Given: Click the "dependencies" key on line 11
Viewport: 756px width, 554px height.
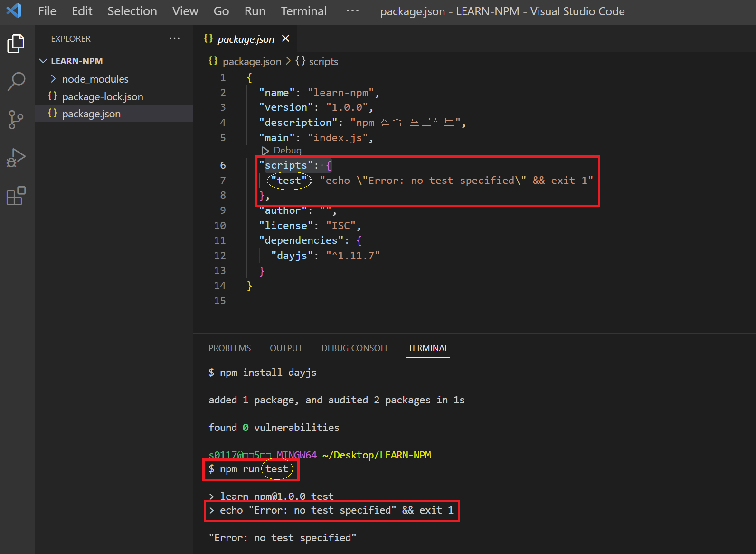Looking at the screenshot, I should [301, 240].
